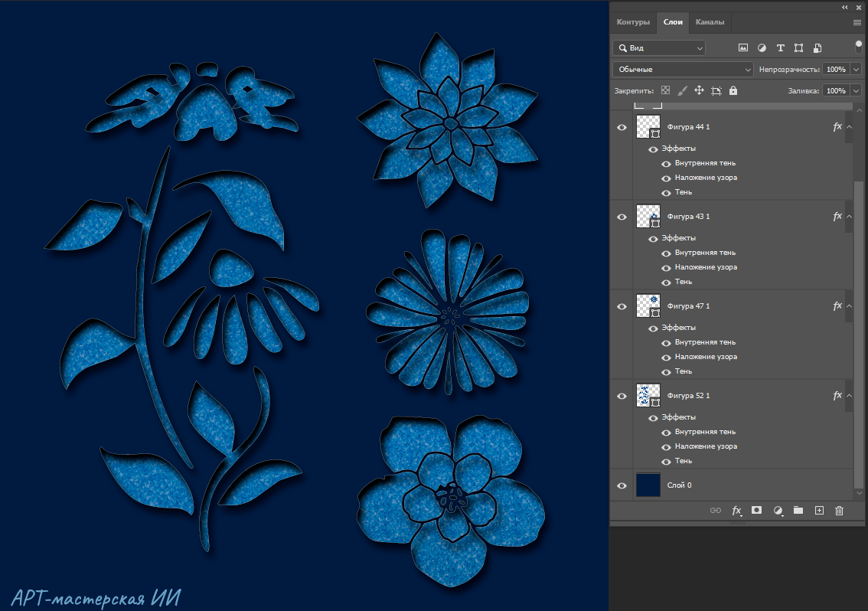
Task: Open the Непрозрачность slider arrow
Action: 857,69
